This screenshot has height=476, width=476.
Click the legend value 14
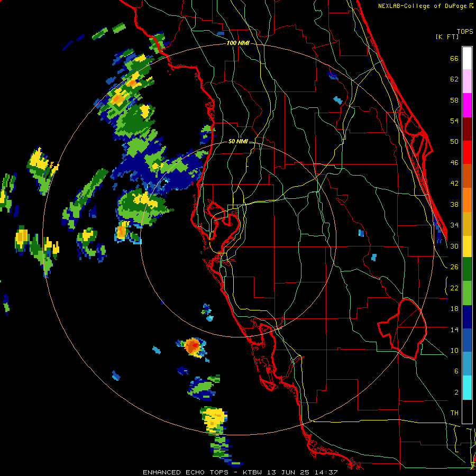(x=454, y=329)
